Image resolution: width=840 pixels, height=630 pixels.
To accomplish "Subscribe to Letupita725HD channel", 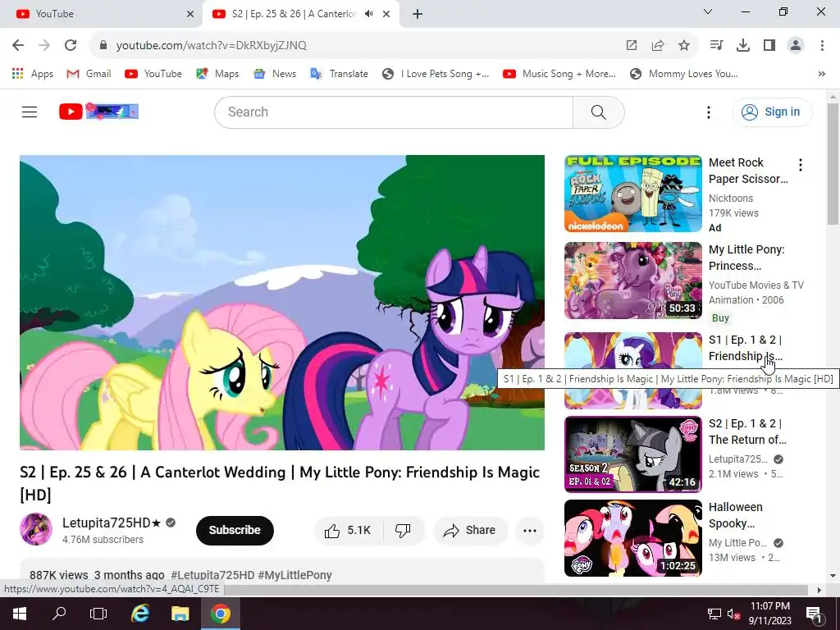I will click(235, 531).
